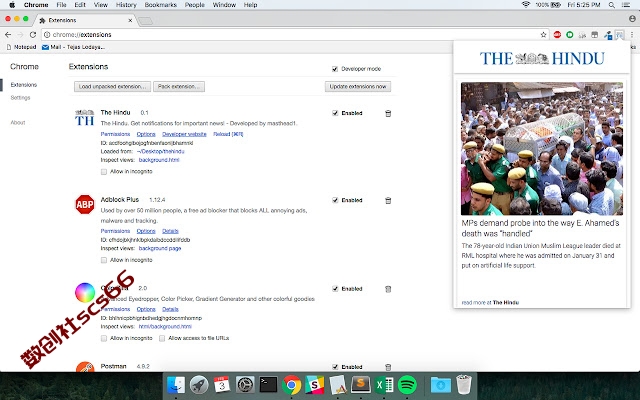Open the Downloads folder in dock
Screen dimensions: 640x400
click(441, 384)
